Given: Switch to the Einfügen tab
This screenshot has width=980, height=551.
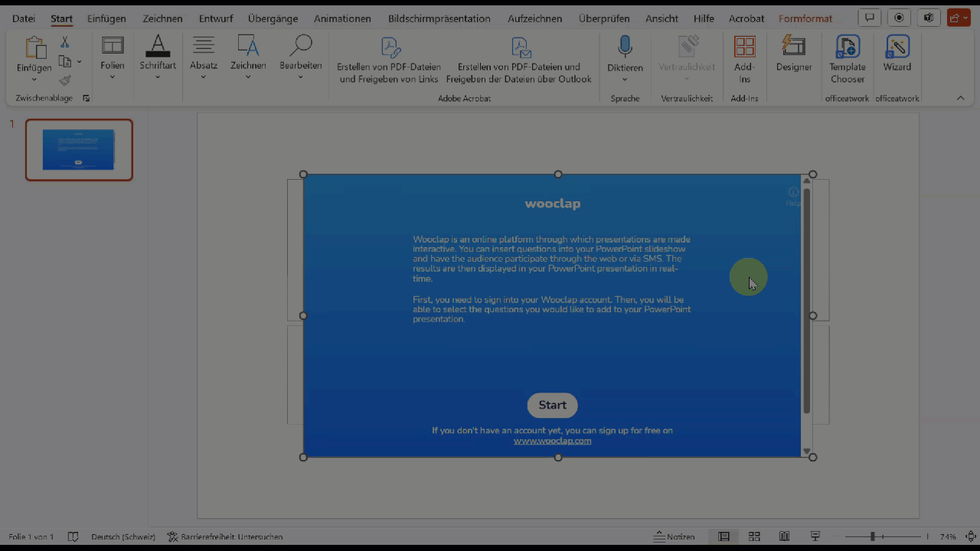Looking at the screenshot, I should coord(106,18).
